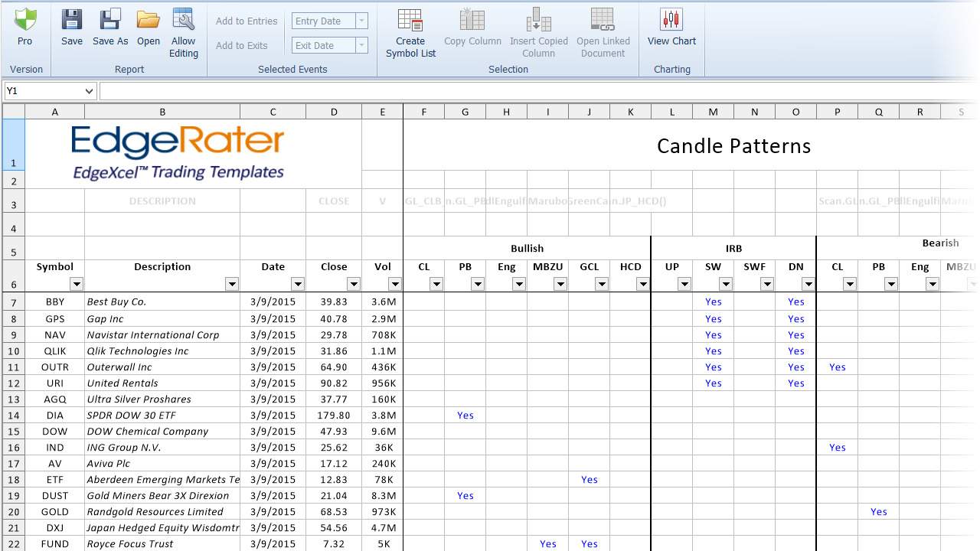980x551 pixels.
Task: Select the close value 68.53
Action: [334, 512]
